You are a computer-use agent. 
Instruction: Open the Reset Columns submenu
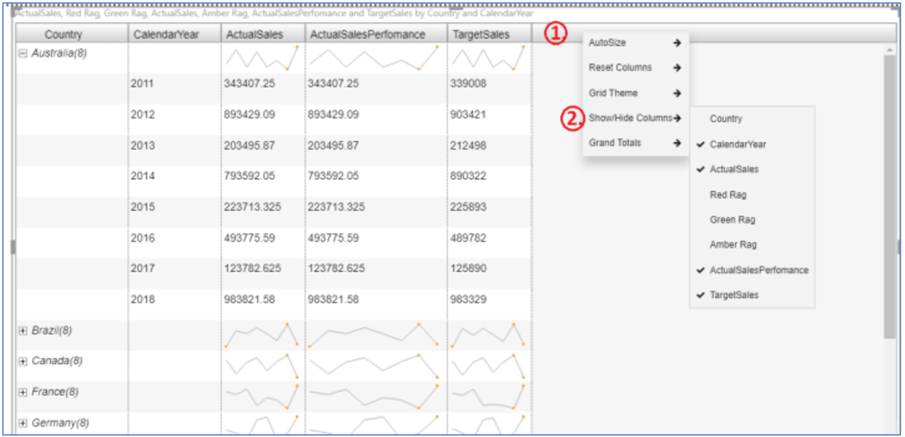tap(635, 68)
